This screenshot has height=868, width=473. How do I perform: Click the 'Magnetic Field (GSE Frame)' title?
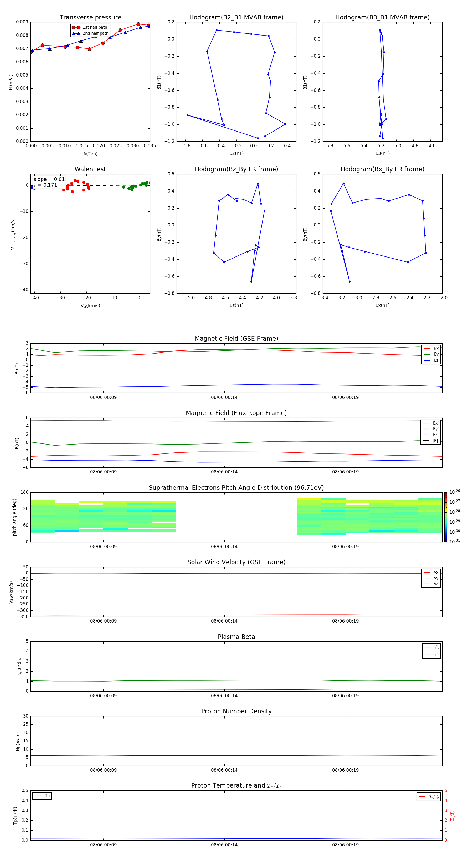[236, 339]
